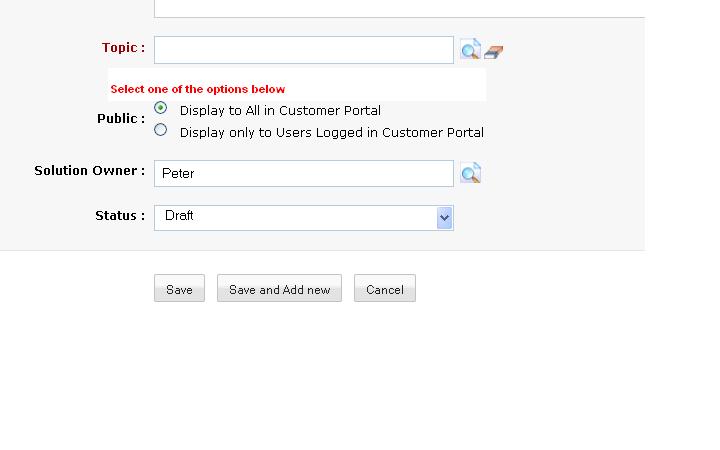Viewport: 720px width, 450px height.
Task: Click the Status field label
Action: click(x=119, y=216)
